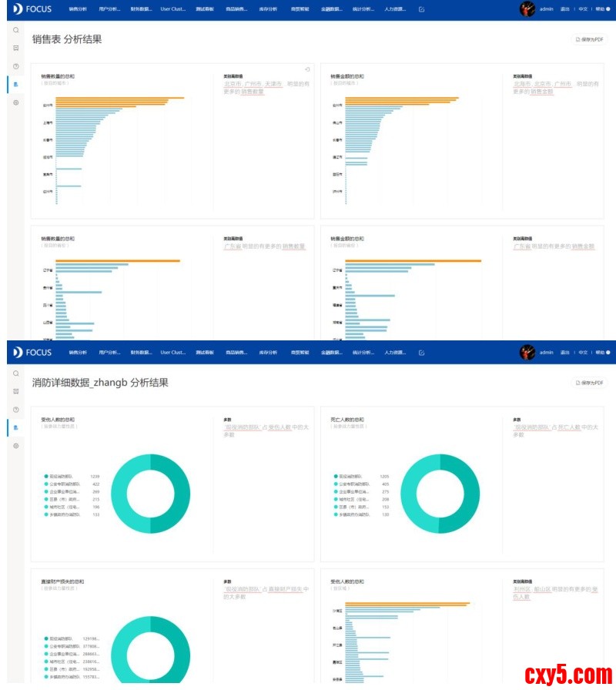Open the 中文 language selector in the 销售表 page header
616x690 pixels.
[583, 8]
